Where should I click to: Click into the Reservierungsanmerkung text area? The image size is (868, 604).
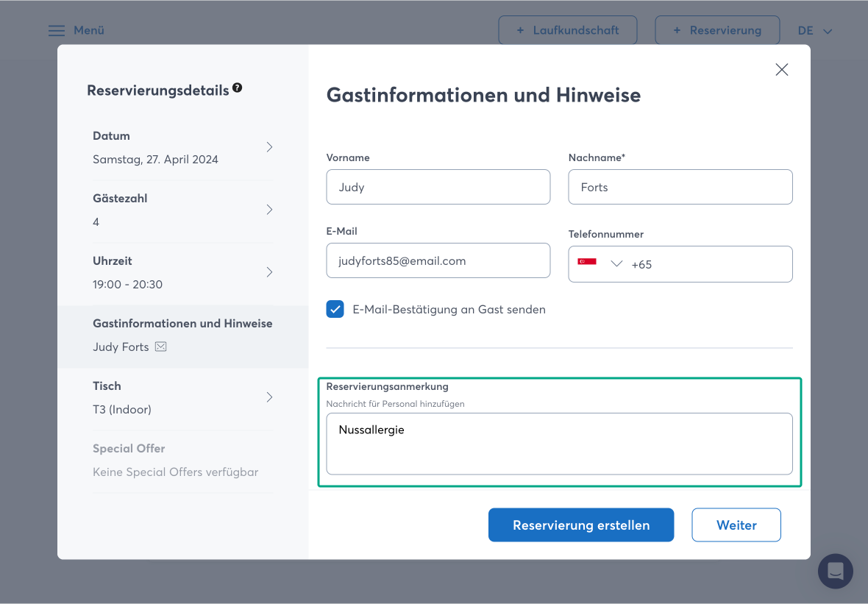(x=559, y=444)
